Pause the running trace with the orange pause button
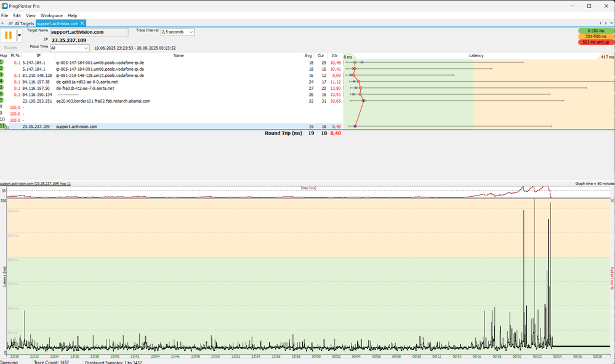615x364 pixels. click(8, 35)
